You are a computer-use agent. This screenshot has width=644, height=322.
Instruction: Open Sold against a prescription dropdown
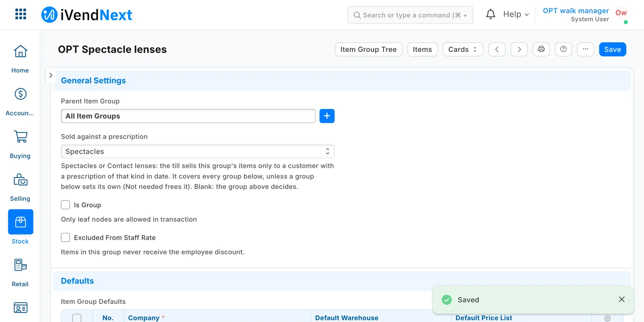click(x=198, y=151)
